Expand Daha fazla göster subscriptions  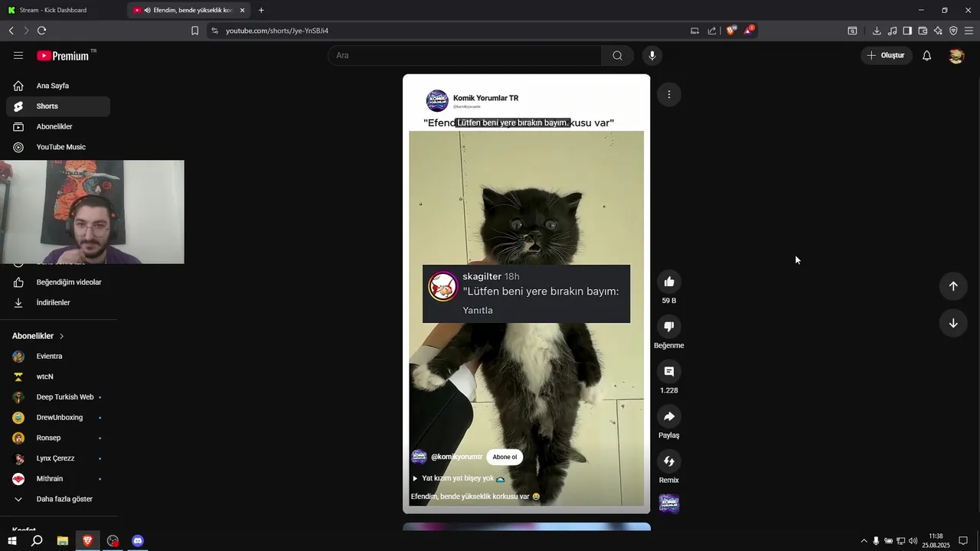tap(58, 499)
